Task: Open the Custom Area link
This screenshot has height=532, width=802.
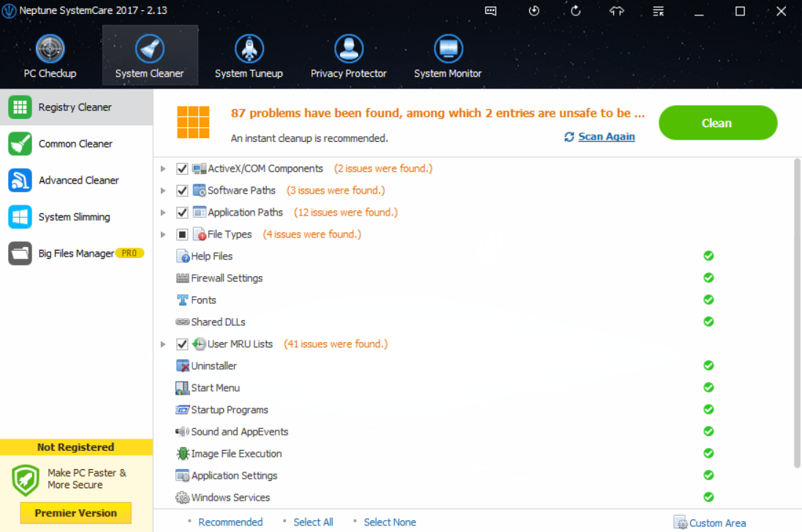Action: point(717,522)
